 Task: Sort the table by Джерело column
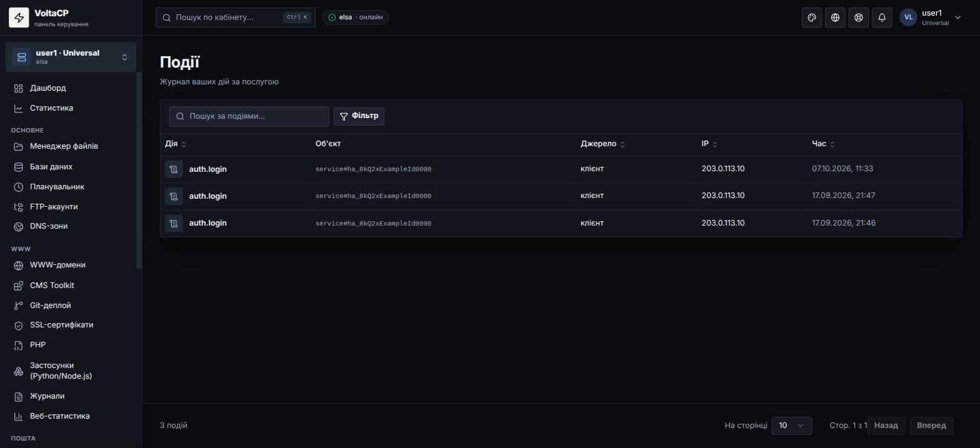(602, 144)
